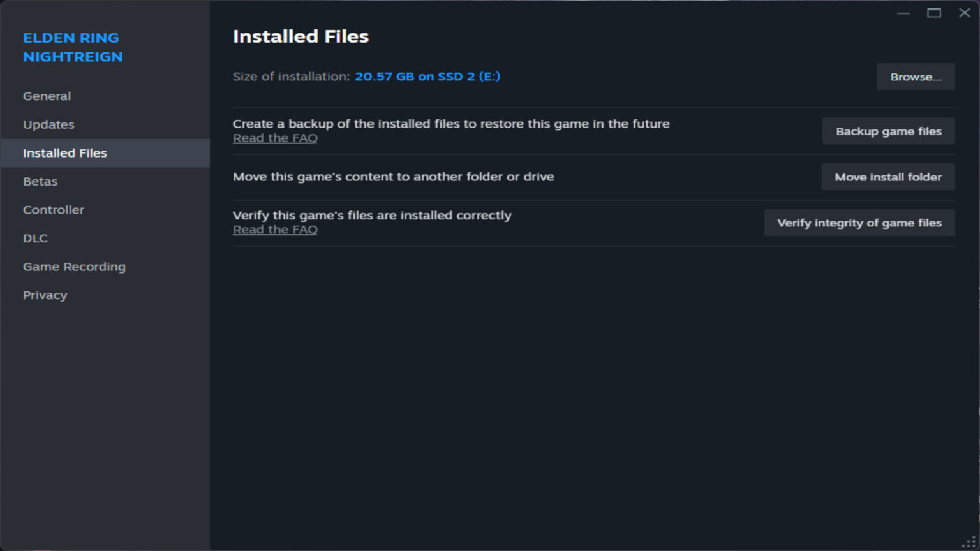
Task: Open the Betas section
Action: pos(40,181)
